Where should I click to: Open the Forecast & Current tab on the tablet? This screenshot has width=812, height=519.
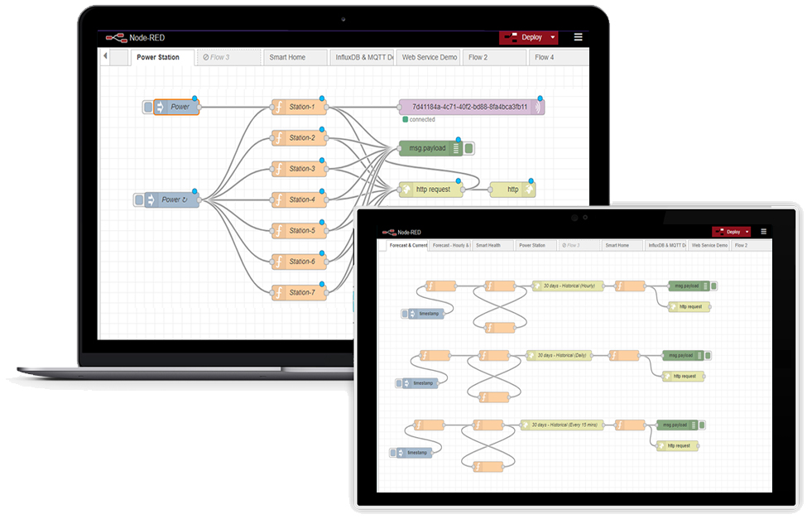pyautogui.click(x=407, y=246)
